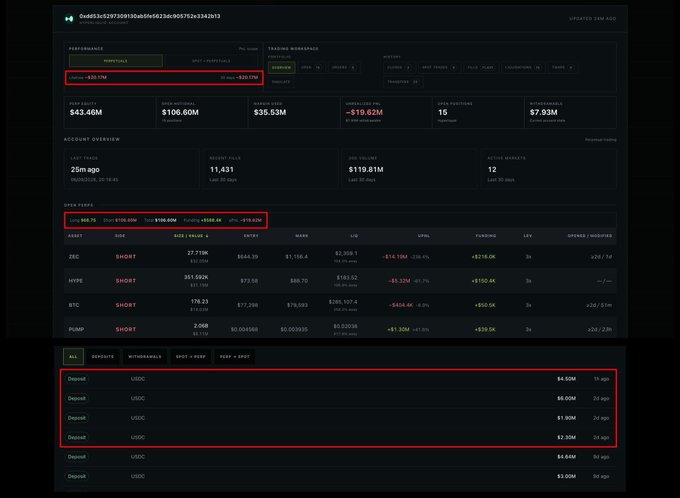The height and width of the screenshot is (498, 680).
Task: Click the Deposit badge in the $2.30M row
Action: (77, 438)
